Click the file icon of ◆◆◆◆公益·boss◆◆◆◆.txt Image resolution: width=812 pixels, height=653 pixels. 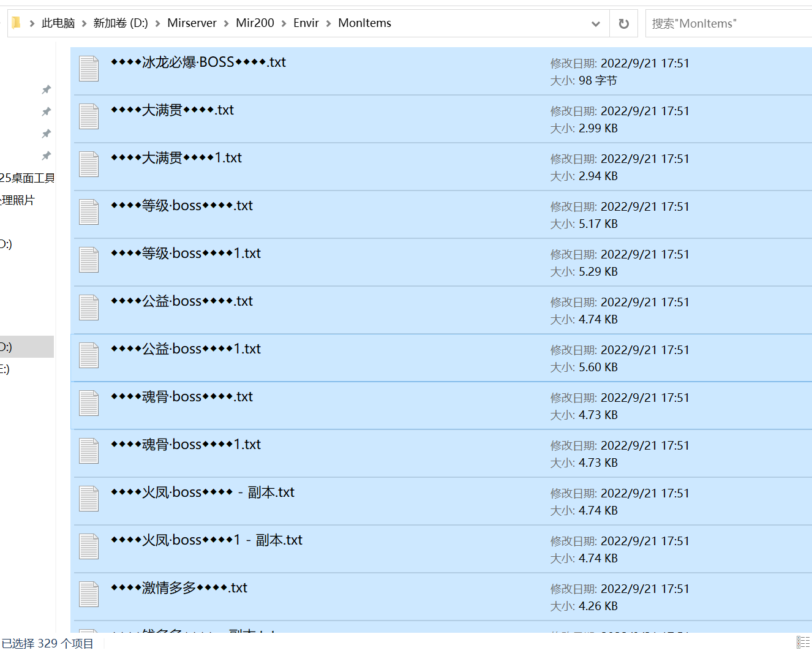click(89, 308)
